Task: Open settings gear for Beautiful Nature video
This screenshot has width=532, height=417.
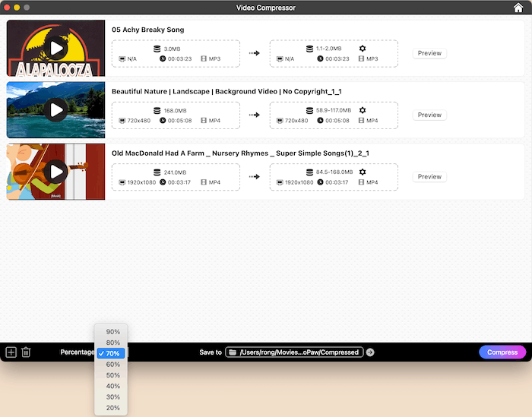Action: tap(363, 110)
